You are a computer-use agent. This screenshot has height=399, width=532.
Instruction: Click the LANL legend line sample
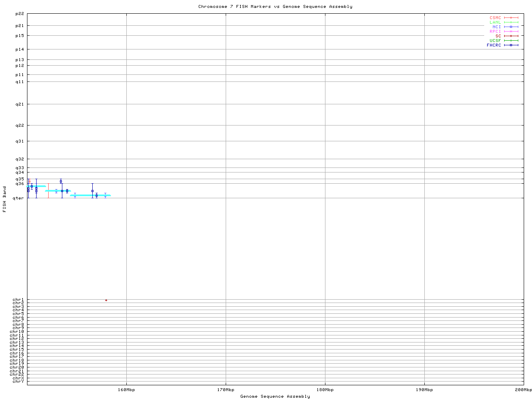click(511, 22)
